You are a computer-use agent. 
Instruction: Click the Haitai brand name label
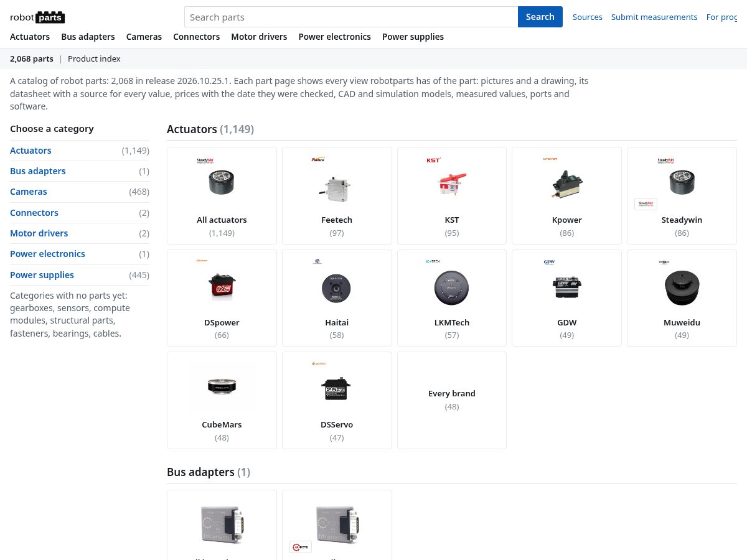coord(337,322)
